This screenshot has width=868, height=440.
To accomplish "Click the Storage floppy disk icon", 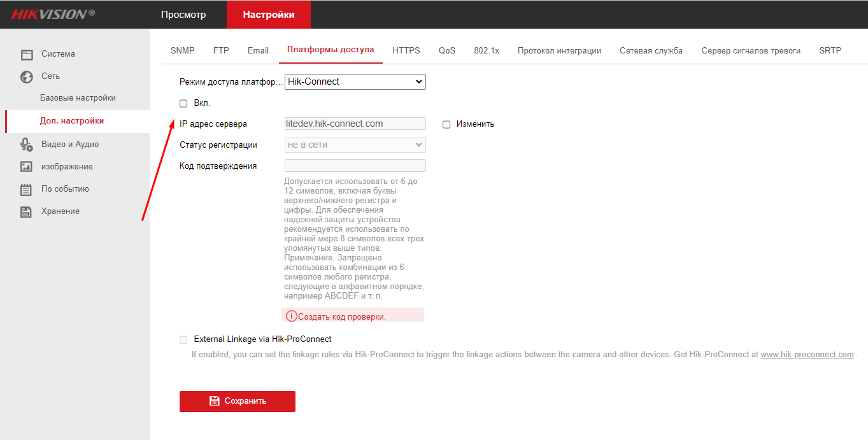I will point(27,212).
